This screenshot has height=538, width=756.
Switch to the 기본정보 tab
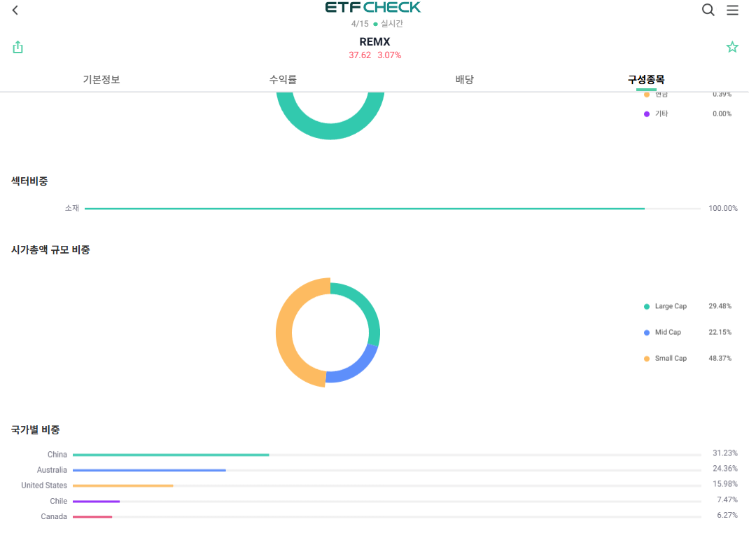point(101,79)
